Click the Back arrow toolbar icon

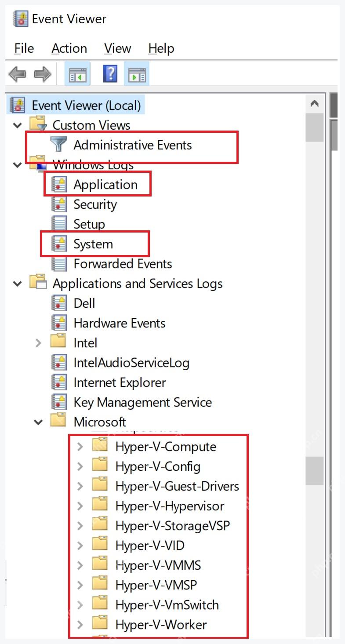click(x=17, y=74)
